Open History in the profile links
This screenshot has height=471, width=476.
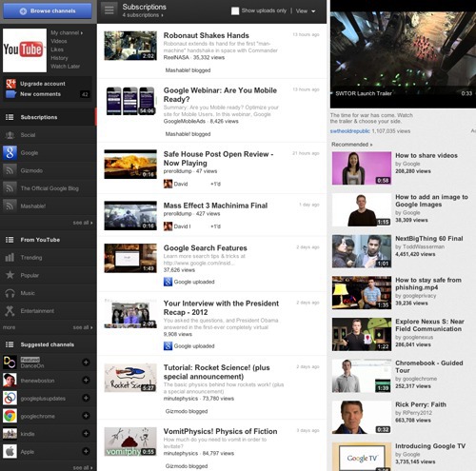point(59,58)
